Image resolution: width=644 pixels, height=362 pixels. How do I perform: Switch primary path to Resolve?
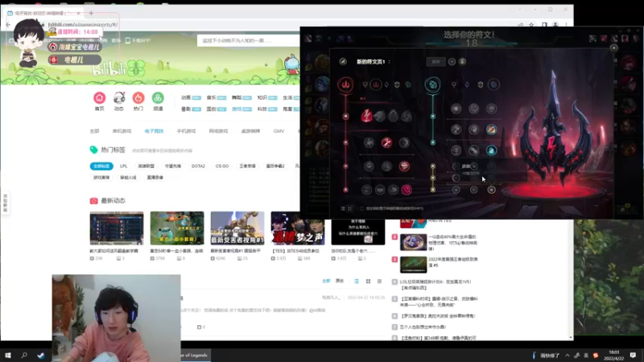coord(397,84)
